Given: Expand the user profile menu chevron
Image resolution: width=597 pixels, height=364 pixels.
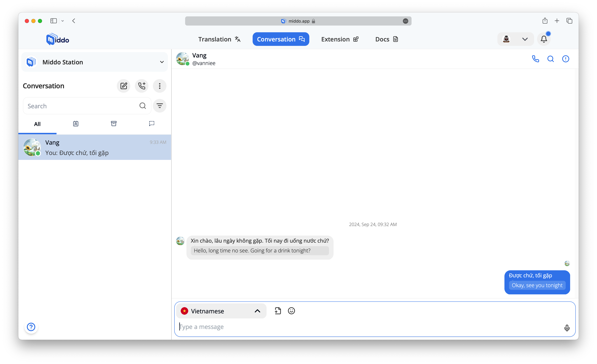Looking at the screenshot, I should click(x=525, y=39).
